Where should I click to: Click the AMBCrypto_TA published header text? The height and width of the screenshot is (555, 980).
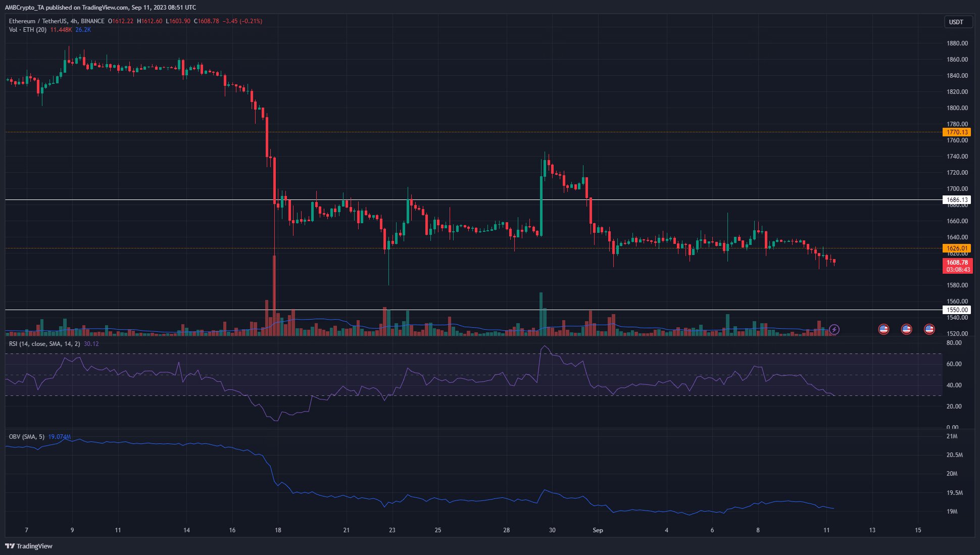tap(101, 8)
